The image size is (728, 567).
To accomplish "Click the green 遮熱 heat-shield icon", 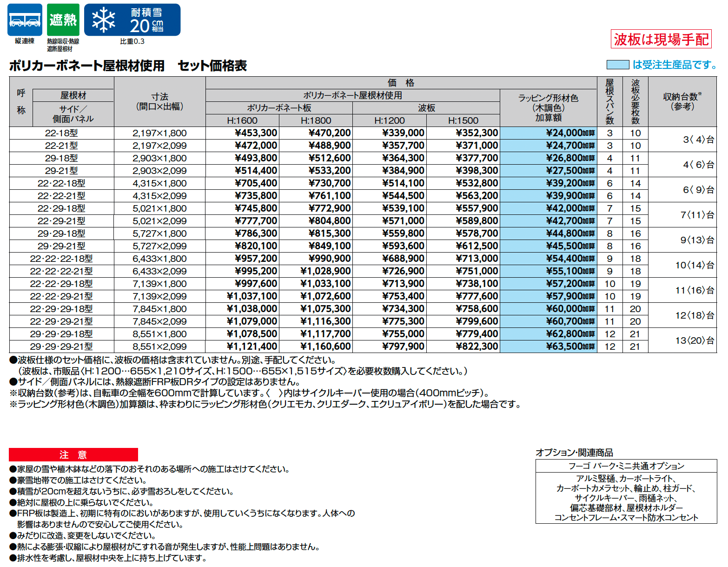I will click(x=63, y=19).
